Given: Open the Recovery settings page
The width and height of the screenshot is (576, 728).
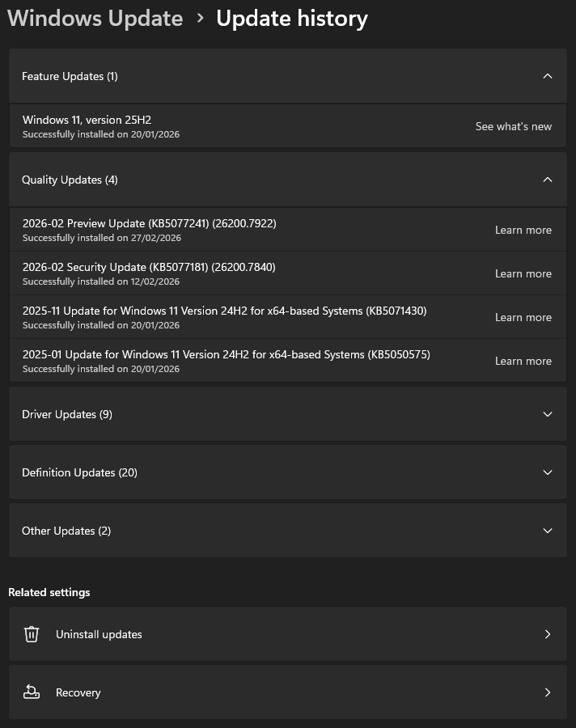Looking at the screenshot, I should tap(78, 692).
